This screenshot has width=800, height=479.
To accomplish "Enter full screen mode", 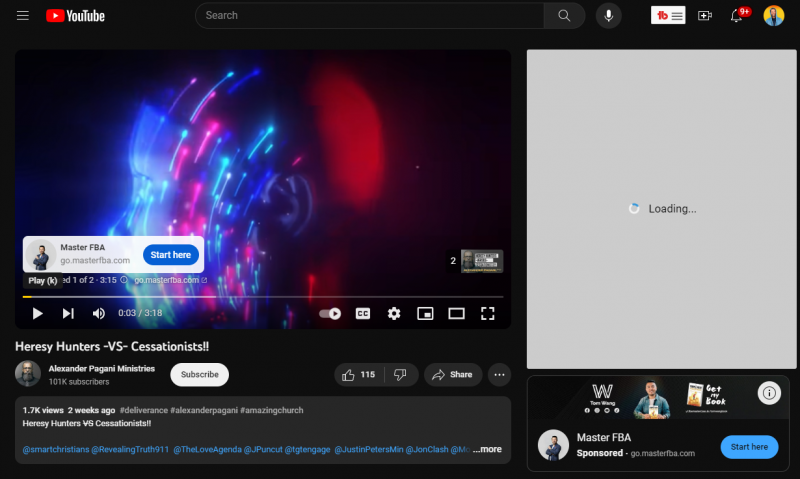I will (x=488, y=313).
